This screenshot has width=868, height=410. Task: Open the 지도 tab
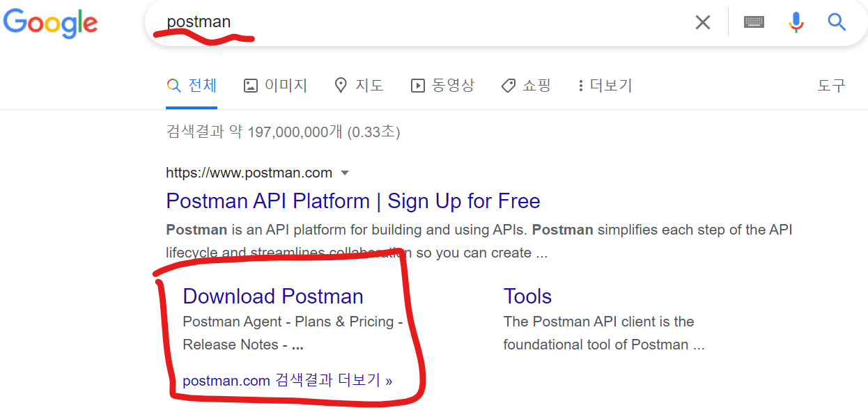pos(359,86)
